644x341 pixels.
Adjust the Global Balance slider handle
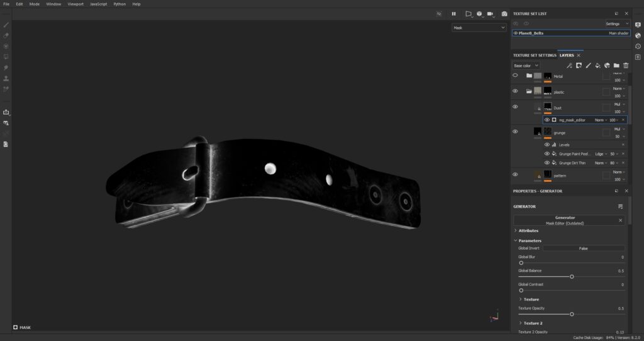click(572, 276)
